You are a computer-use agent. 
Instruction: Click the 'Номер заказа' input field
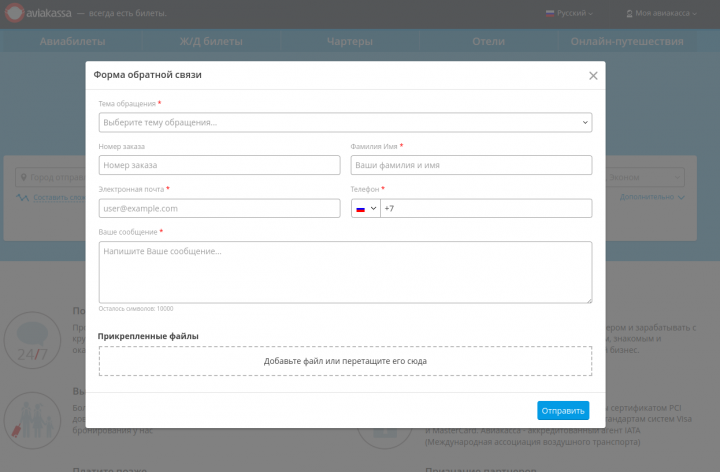coord(219,165)
